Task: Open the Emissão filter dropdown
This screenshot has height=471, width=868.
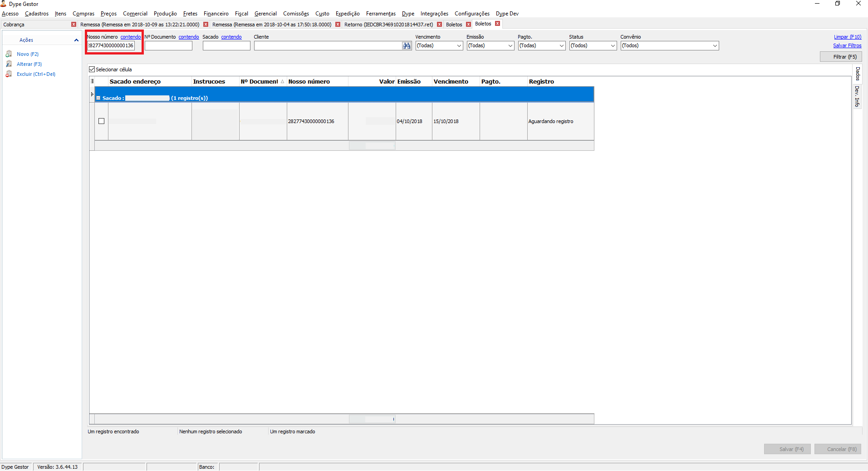Action: tap(510, 45)
